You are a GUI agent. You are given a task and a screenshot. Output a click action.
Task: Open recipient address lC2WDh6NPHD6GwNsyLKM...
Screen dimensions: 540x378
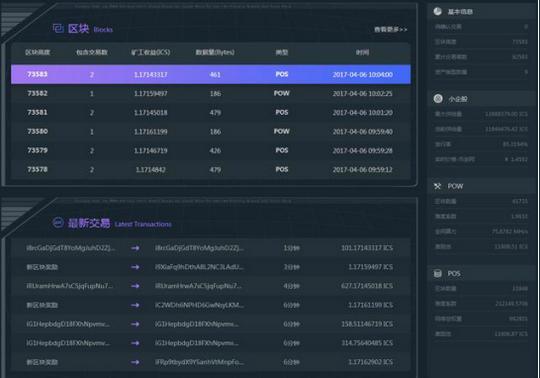point(199,305)
